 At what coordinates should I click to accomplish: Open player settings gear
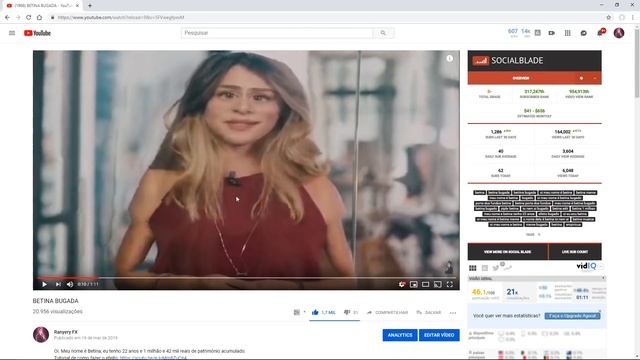402,284
